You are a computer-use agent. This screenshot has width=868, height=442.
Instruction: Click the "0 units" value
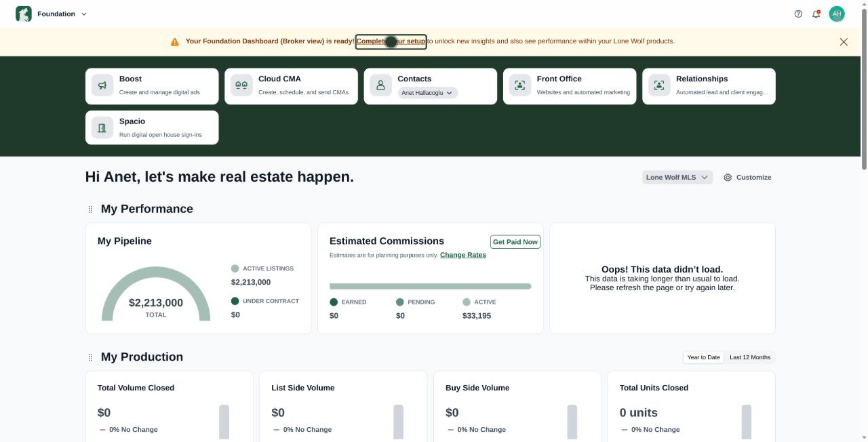pos(639,413)
